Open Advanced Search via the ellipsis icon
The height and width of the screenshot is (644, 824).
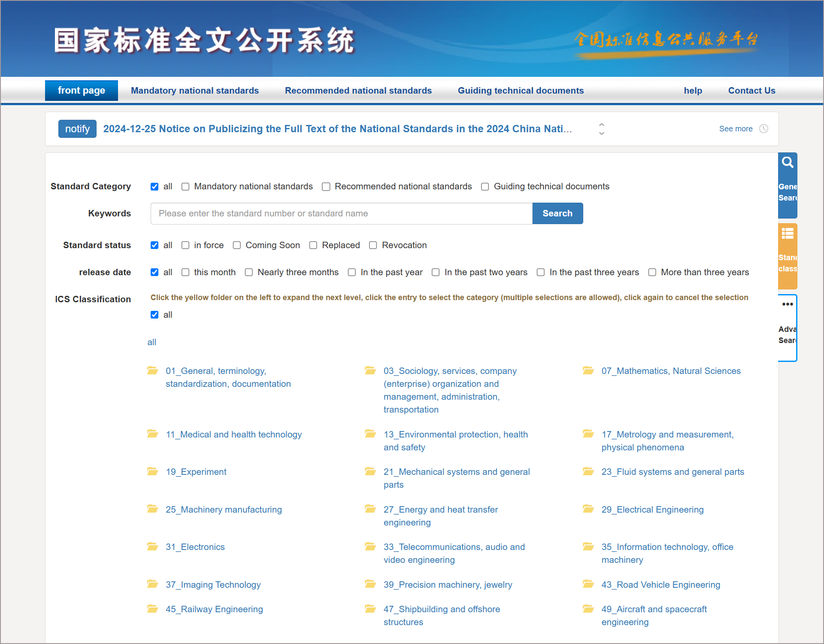pyautogui.click(x=788, y=304)
